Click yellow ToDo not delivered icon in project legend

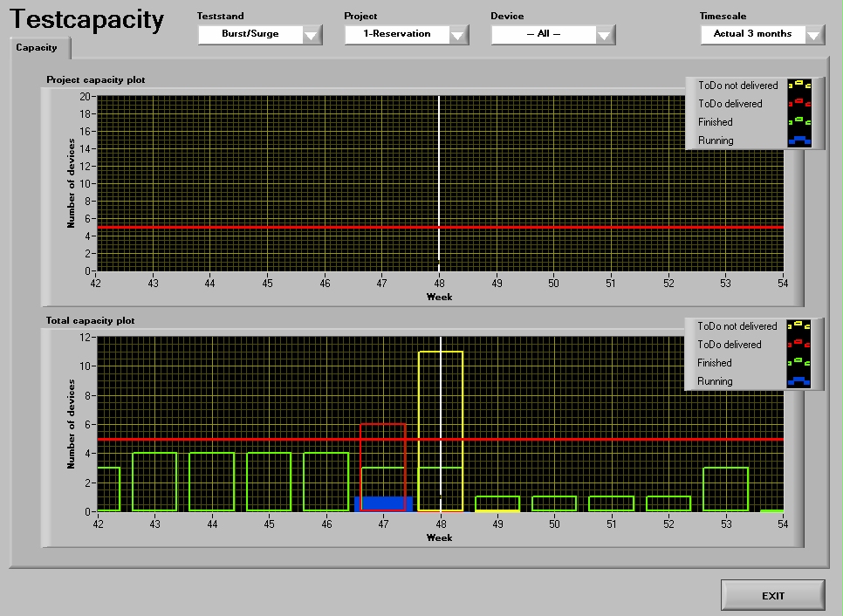click(799, 85)
